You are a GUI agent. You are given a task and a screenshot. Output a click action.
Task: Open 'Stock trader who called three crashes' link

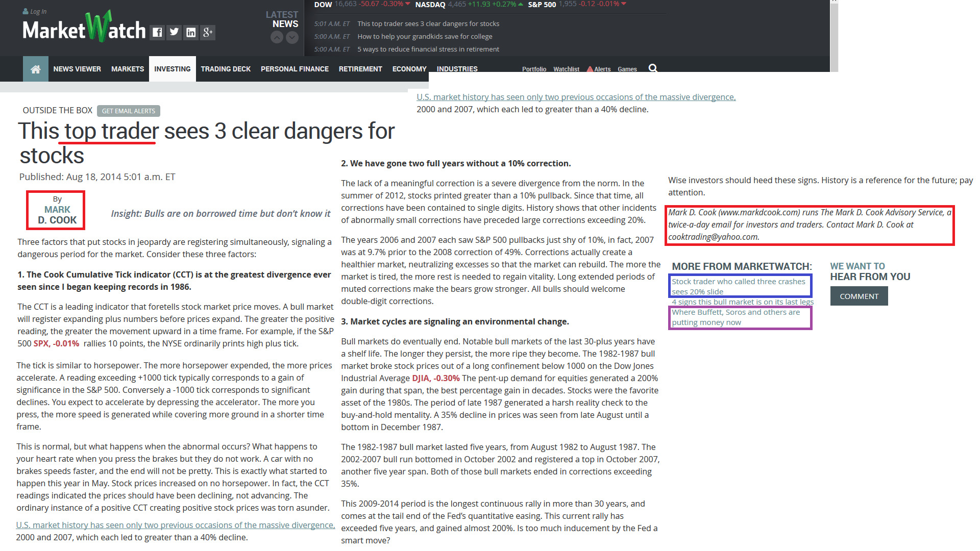point(739,286)
